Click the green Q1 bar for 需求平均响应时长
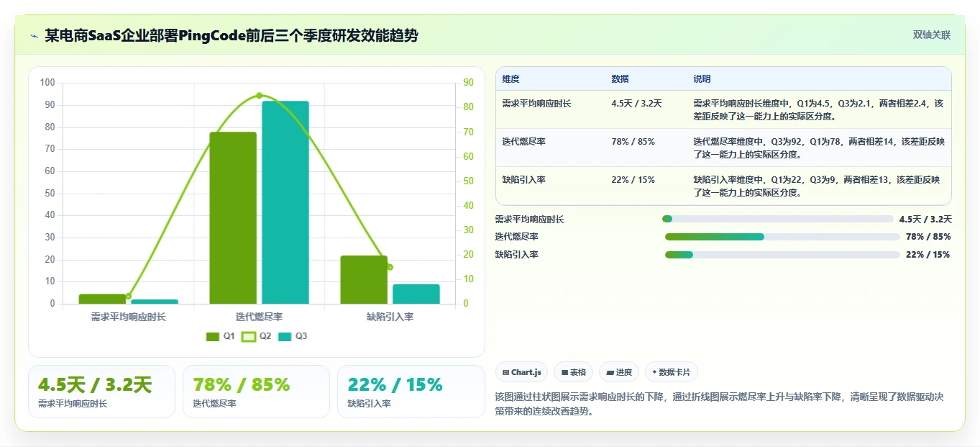980x447 pixels. pos(102,299)
